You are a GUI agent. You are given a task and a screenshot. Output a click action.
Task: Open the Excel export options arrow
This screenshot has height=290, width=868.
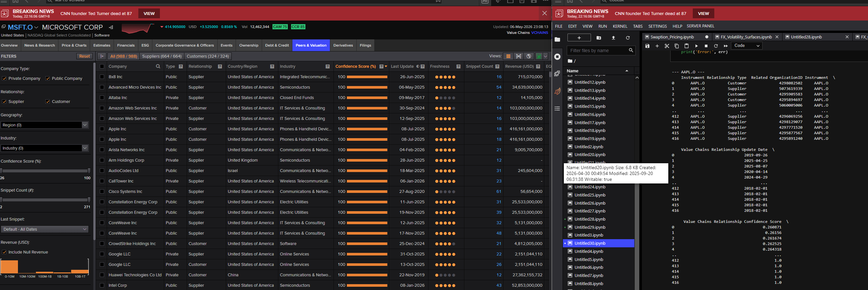[x=546, y=56]
